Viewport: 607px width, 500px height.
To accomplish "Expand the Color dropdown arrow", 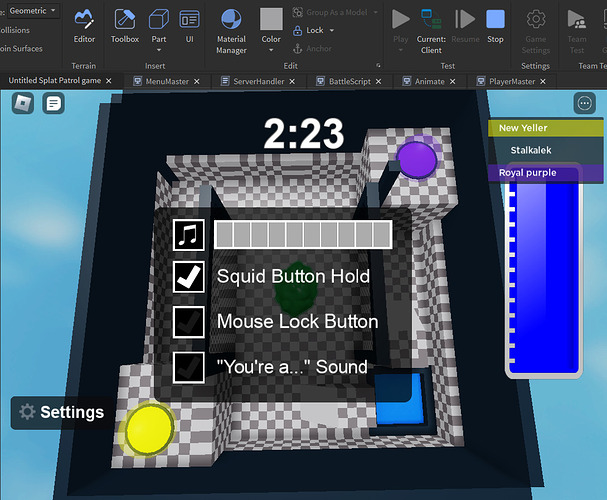I will point(271,50).
